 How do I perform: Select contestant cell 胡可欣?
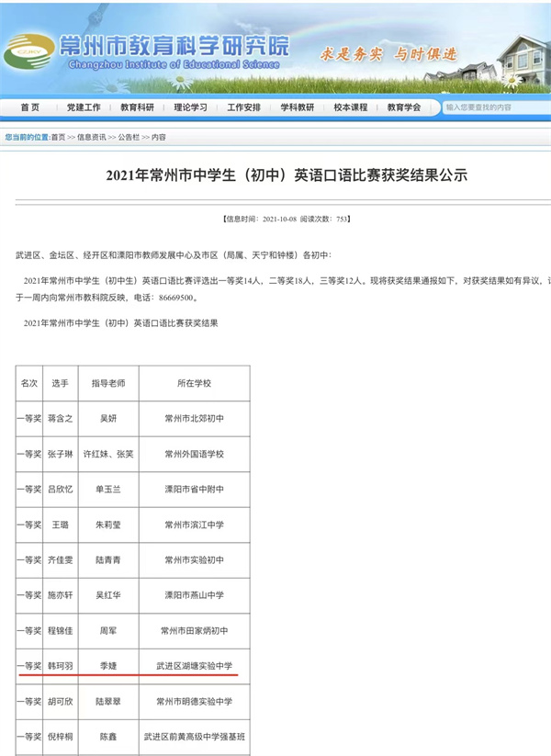pyautogui.click(x=61, y=702)
